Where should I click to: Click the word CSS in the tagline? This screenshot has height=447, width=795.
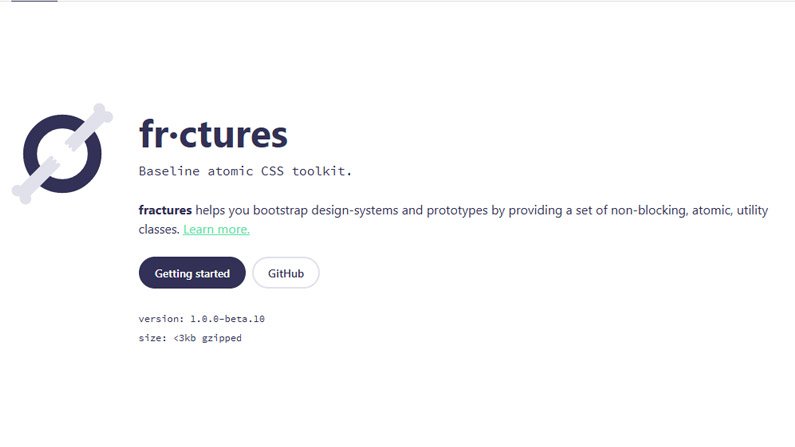click(272, 171)
